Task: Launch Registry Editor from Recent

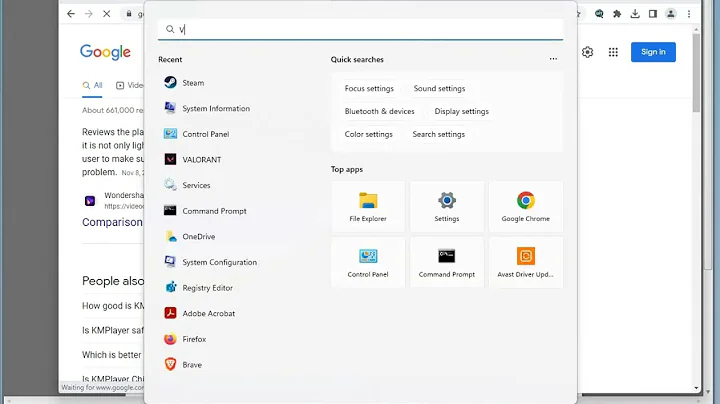Action: tap(198, 288)
